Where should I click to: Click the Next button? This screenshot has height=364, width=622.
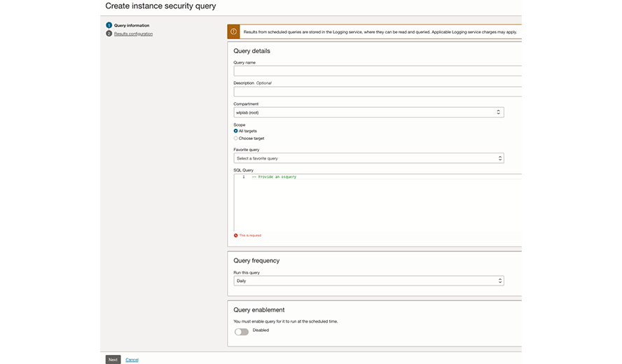click(x=113, y=360)
